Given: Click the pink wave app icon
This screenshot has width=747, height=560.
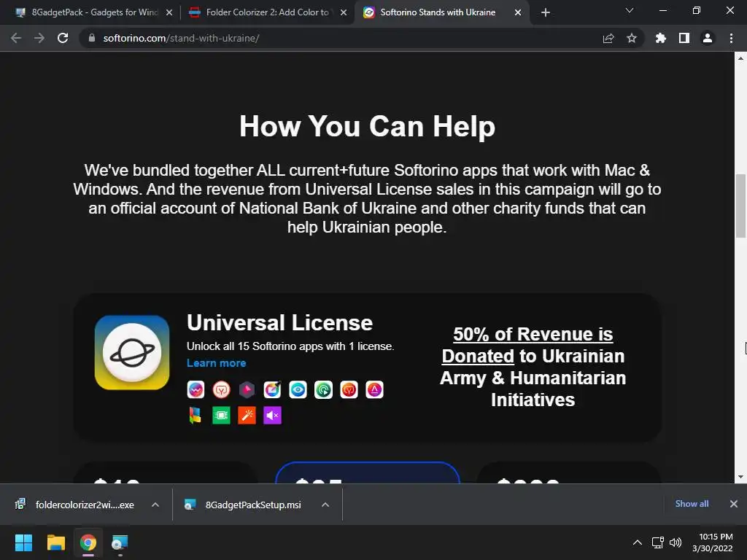Looking at the screenshot, I should [x=196, y=389].
